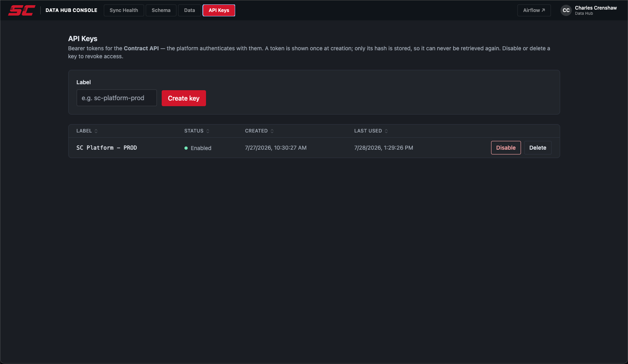The height and width of the screenshot is (364, 628).
Task: Open the Airflow external link
Action: [x=534, y=10]
